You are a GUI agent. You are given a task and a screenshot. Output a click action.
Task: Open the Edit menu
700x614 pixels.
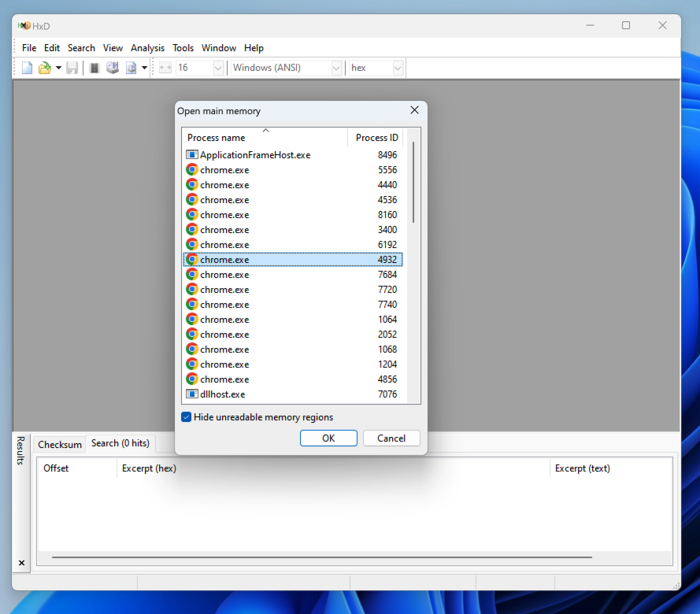coord(52,48)
